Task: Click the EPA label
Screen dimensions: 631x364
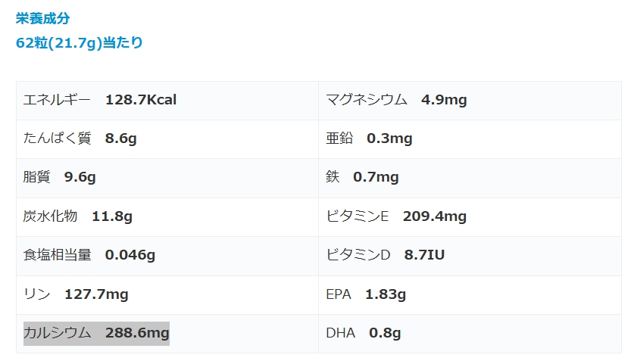Action: pos(339,294)
